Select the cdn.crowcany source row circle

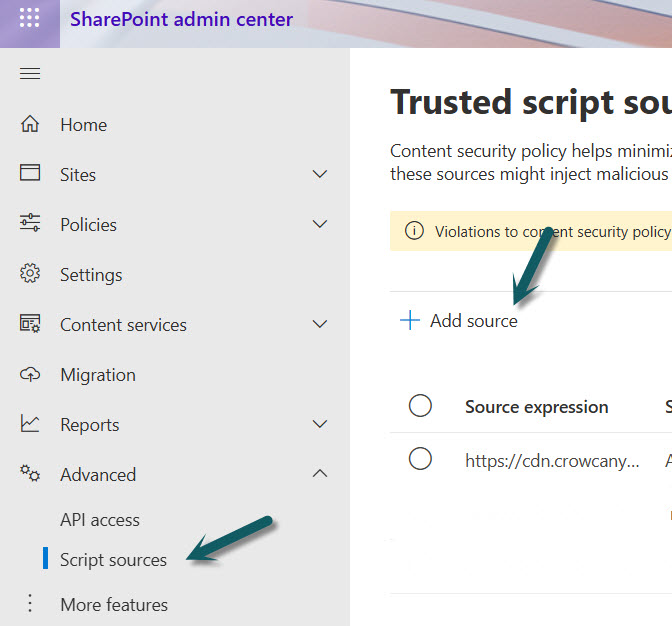[x=421, y=459]
